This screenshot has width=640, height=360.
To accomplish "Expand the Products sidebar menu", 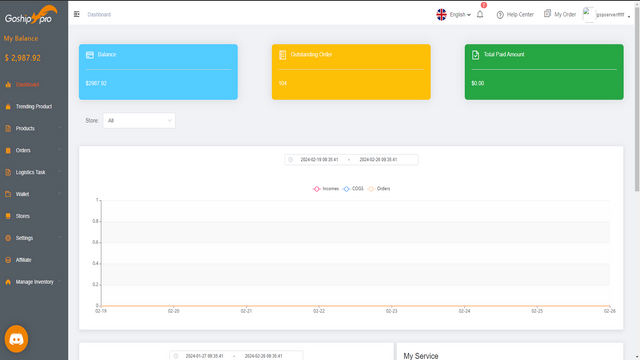I will (x=34, y=128).
